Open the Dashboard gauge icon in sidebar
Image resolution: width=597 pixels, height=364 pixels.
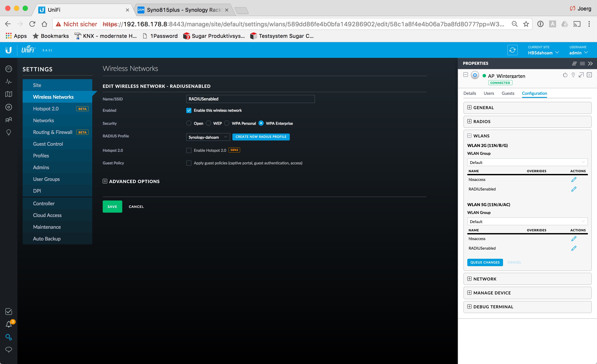click(9, 69)
